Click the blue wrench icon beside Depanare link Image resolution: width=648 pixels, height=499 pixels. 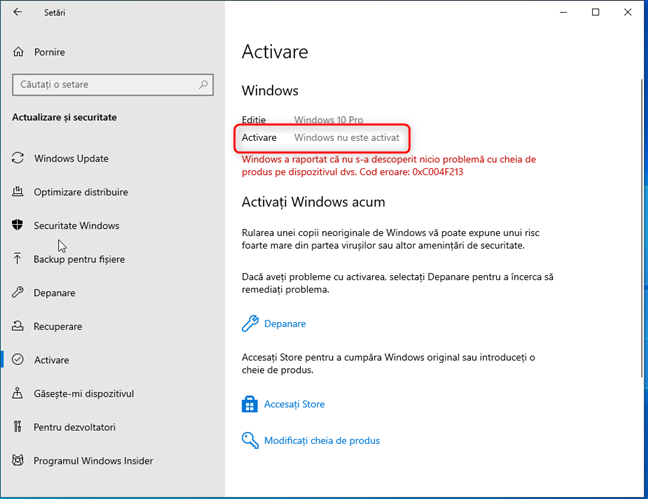click(x=250, y=323)
